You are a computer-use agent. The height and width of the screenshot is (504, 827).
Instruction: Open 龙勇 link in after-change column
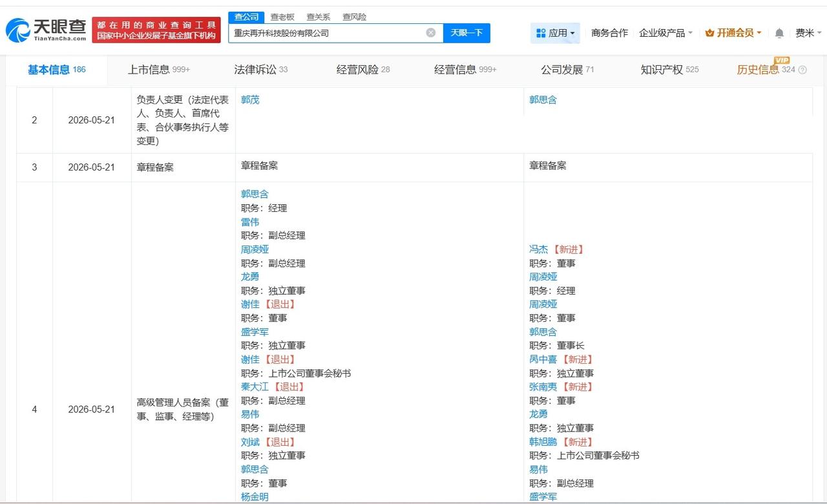tap(538, 414)
